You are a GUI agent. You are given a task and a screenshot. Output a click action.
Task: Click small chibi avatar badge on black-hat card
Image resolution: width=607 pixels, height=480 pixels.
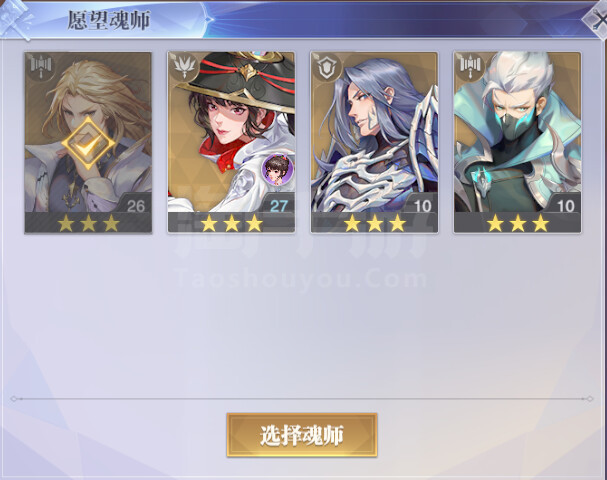point(278,168)
